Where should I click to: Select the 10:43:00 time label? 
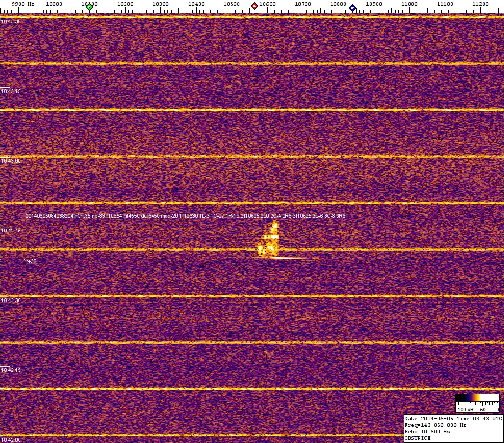point(11,161)
